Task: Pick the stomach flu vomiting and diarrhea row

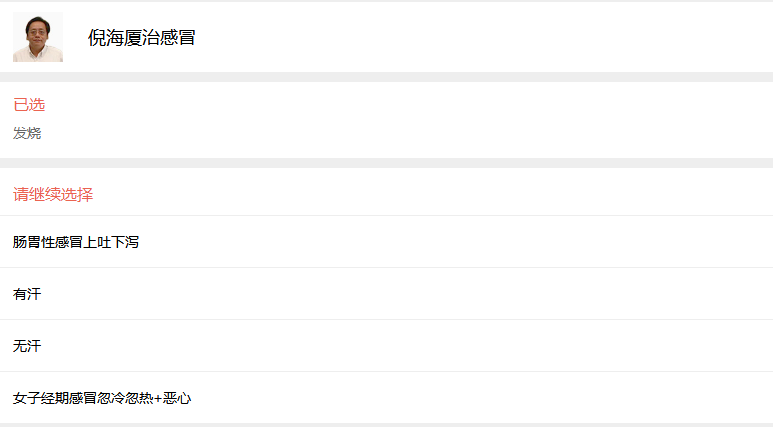Action: 76,242
